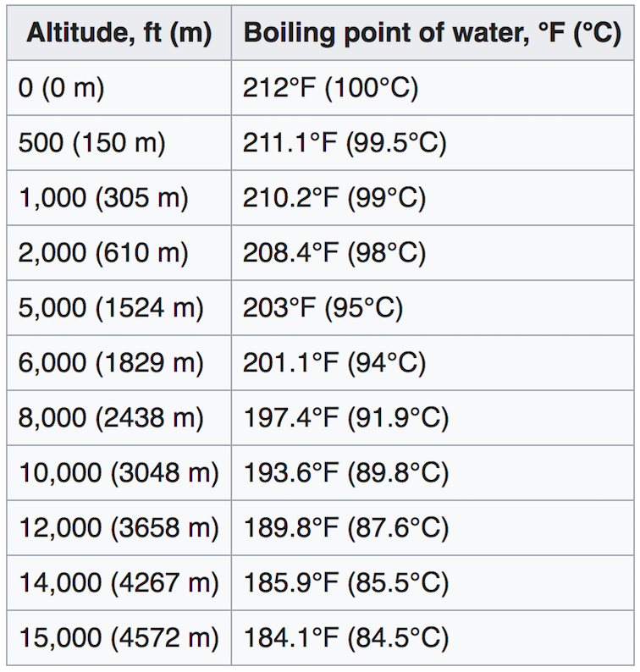Click the 211.1°F (99.5°C) cell

345,143
